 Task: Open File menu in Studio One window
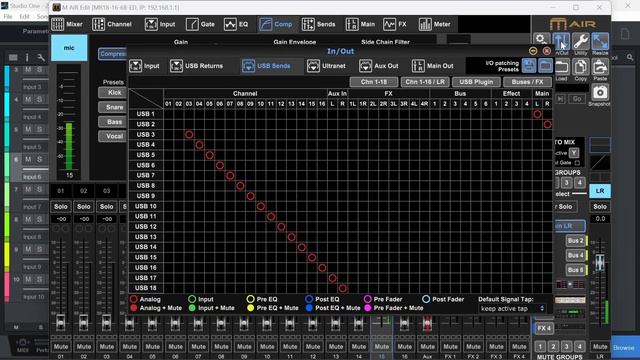pos(8,16)
